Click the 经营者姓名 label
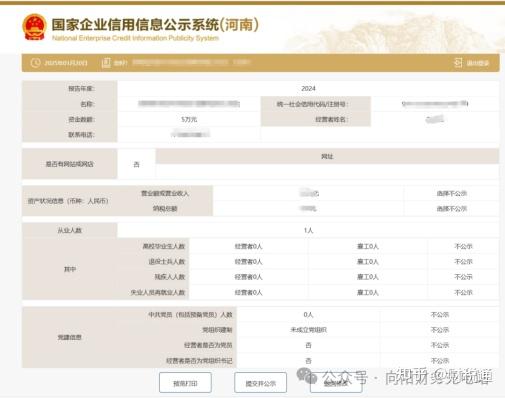This screenshot has width=505, height=398. (x=332, y=119)
